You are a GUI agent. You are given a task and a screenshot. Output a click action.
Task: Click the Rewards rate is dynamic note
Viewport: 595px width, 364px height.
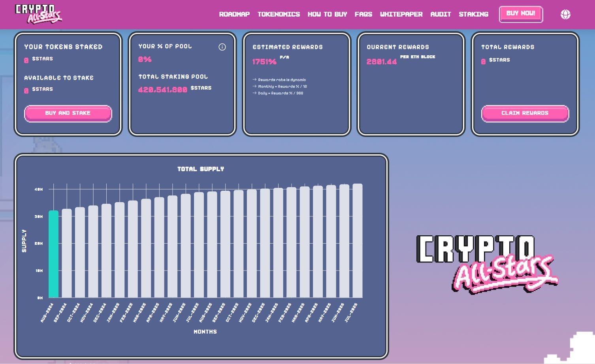[279, 80]
